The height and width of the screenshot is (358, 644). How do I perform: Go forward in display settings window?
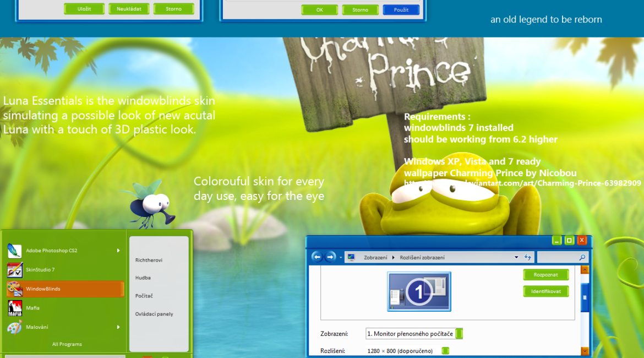click(330, 257)
